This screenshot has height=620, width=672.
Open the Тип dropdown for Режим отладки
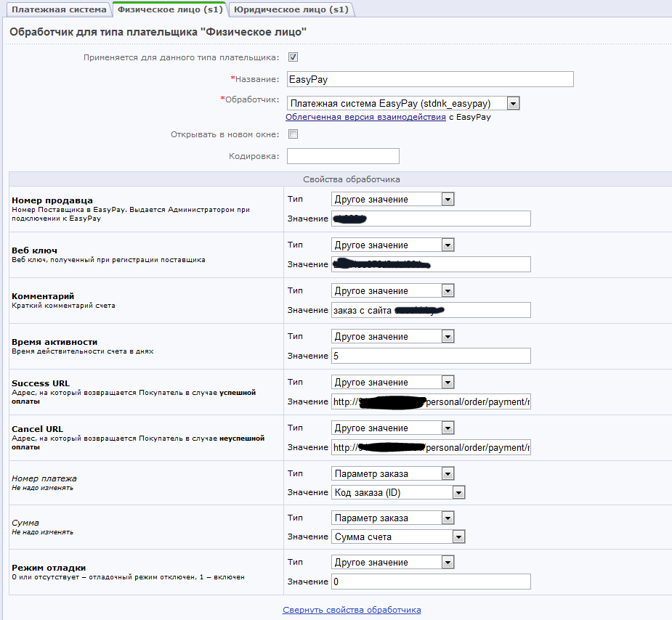392,563
